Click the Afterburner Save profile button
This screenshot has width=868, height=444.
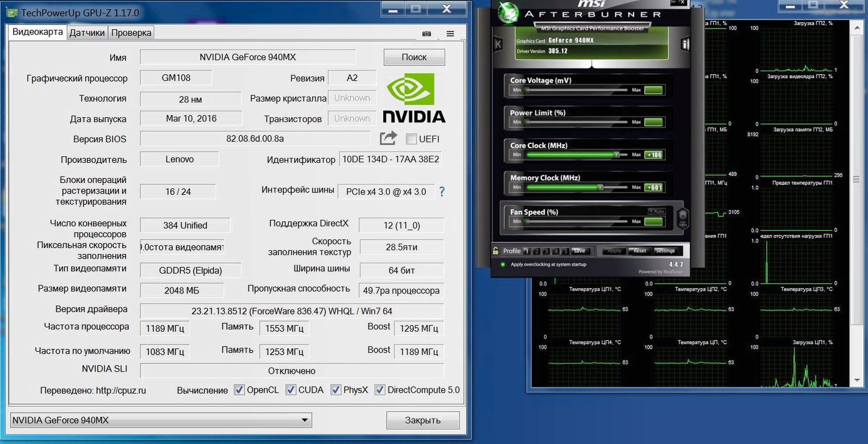tap(579, 251)
